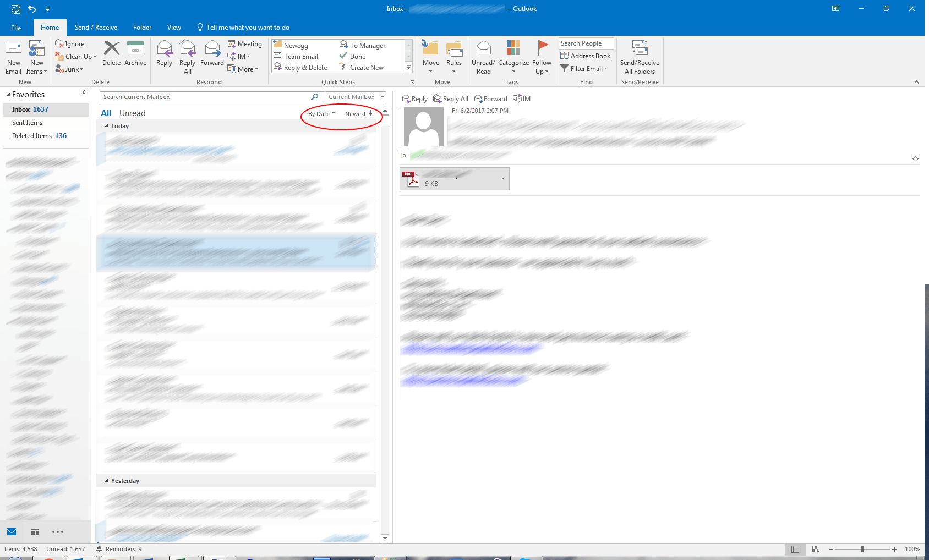929x560 pixels.
Task: Mark the message Unread/Read
Action: (483, 57)
